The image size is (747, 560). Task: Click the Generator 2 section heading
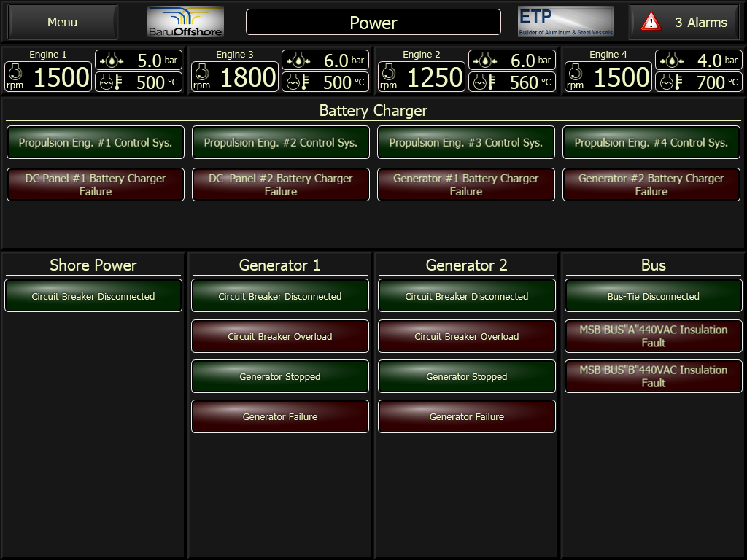466,265
